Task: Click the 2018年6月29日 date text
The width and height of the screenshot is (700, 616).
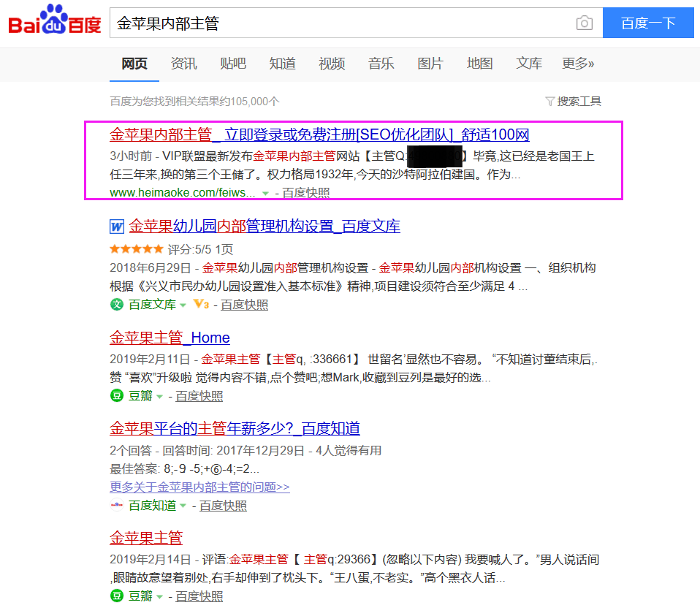Action: click(151, 268)
